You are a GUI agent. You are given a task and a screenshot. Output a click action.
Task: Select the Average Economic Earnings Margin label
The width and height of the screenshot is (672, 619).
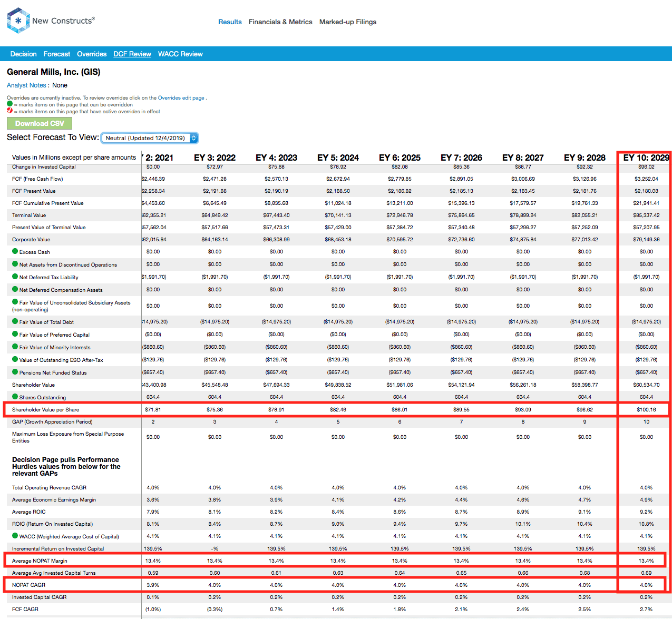pos(54,499)
